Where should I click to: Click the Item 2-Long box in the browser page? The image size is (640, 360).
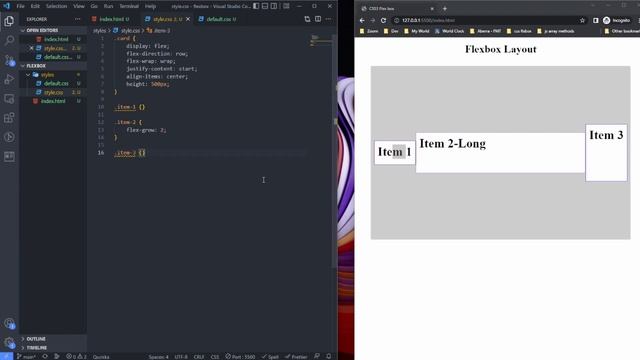500,153
